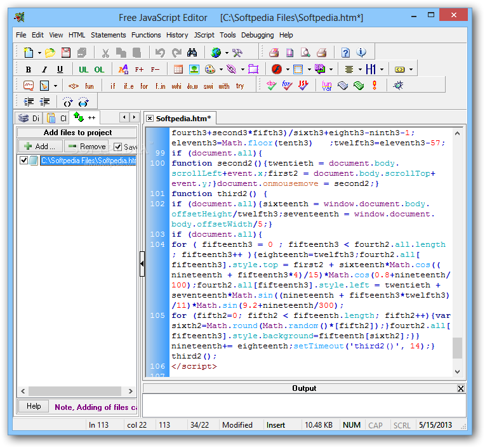The height and width of the screenshot is (448, 485).
Task: Open functions and variables 'fun var' icon
Action: [x=327, y=86]
